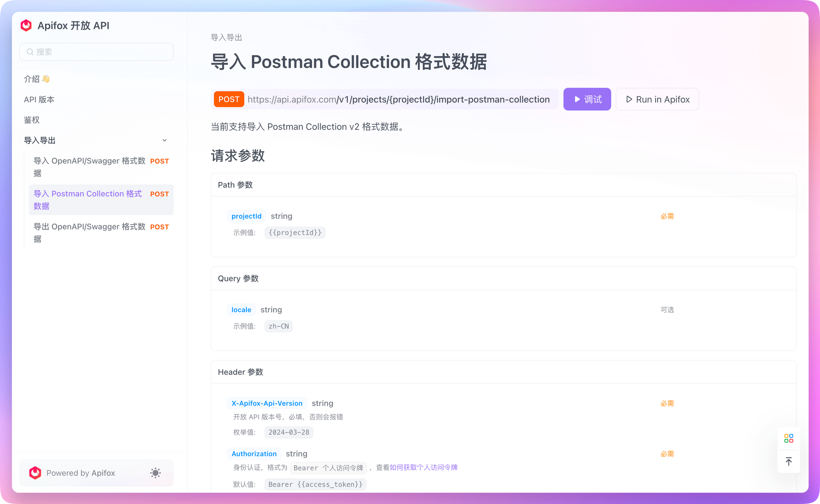Click the back-to-top arrow icon
The width and height of the screenshot is (820, 504).
point(788,461)
